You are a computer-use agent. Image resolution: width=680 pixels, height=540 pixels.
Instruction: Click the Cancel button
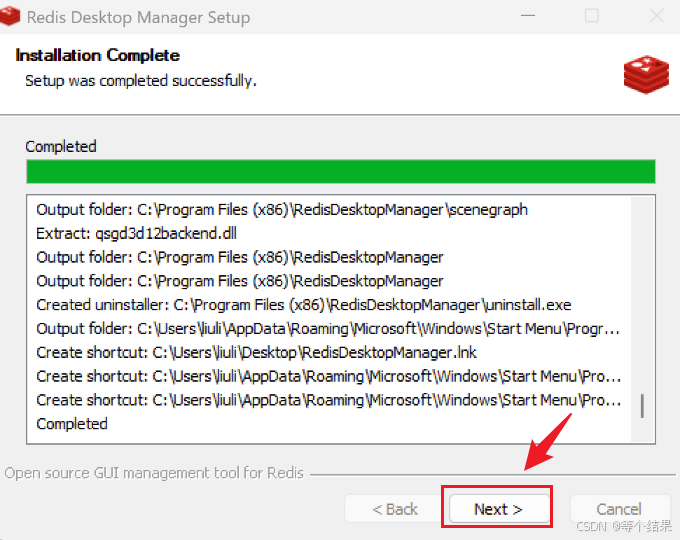coord(619,508)
